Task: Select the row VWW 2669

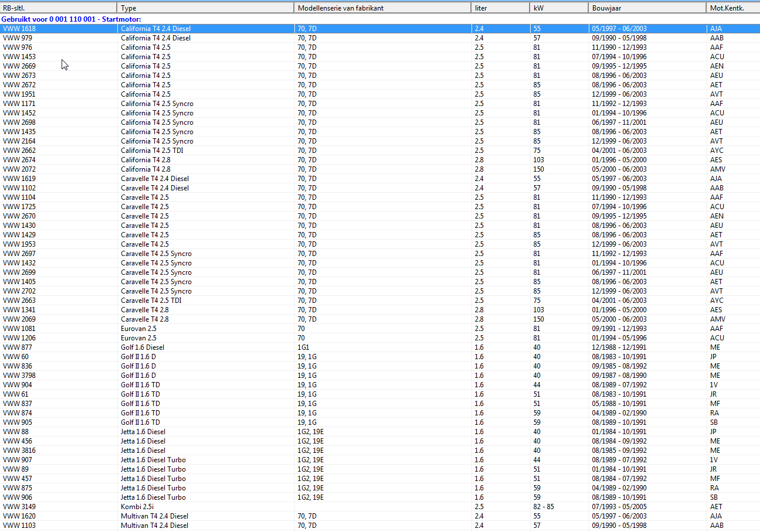Action: [x=380, y=66]
